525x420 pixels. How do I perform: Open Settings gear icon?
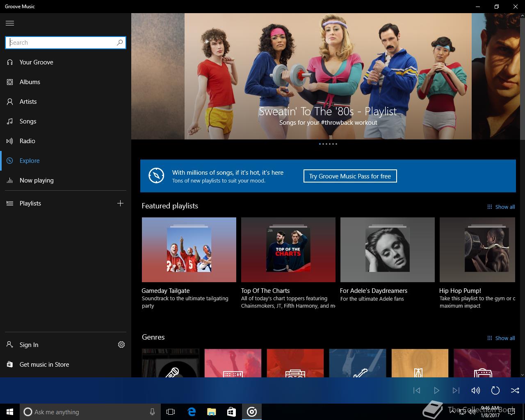click(121, 345)
